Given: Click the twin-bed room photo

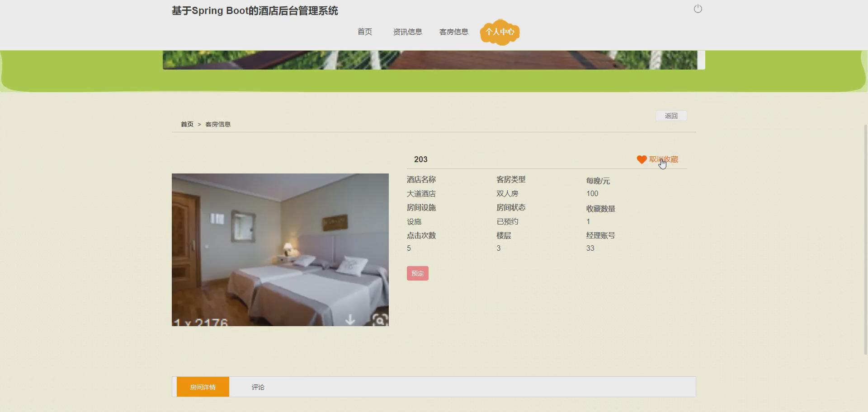Looking at the screenshot, I should (280, 250).
